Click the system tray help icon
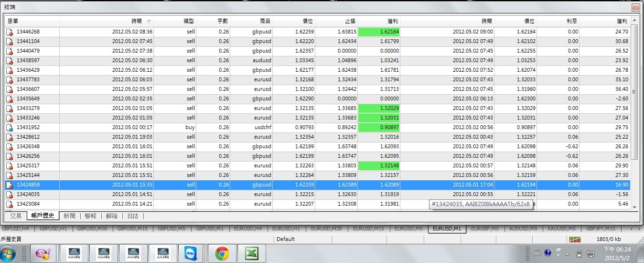644x263 pixels. point(548,253)
